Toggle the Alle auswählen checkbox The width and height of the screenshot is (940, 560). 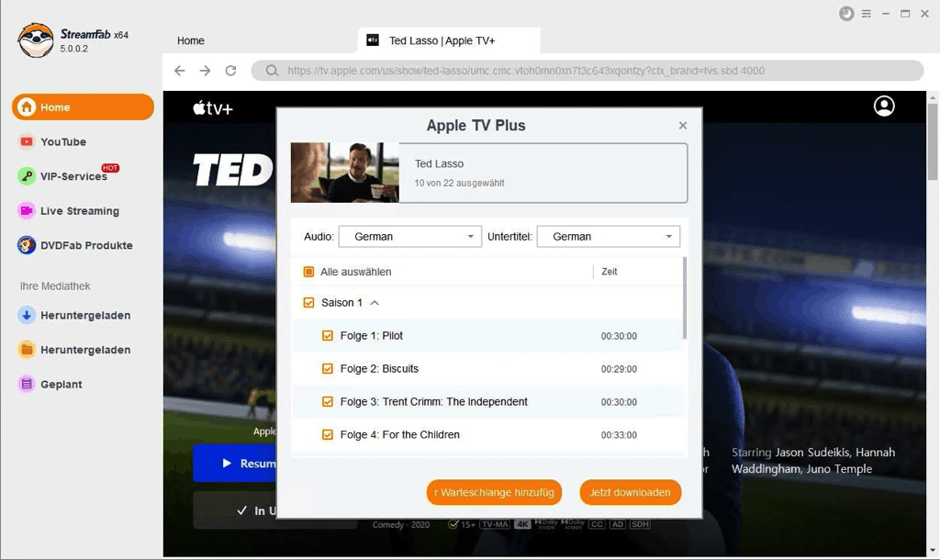[308, 272]
